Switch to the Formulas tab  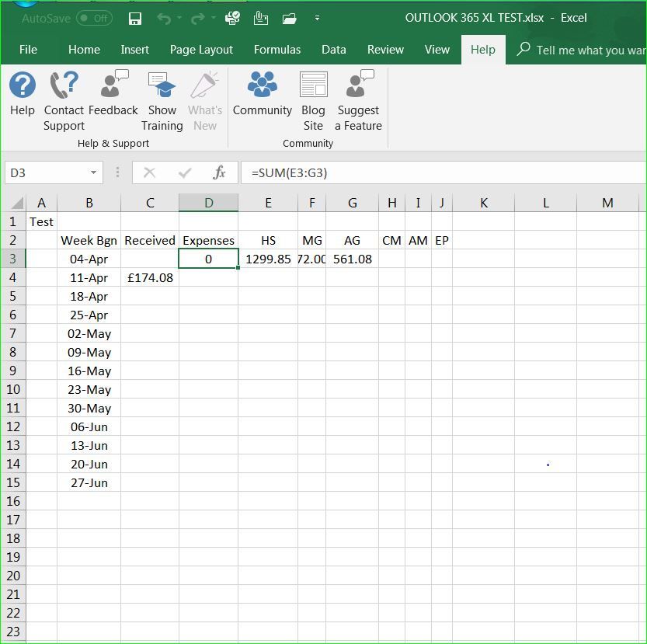click(277, 50)
